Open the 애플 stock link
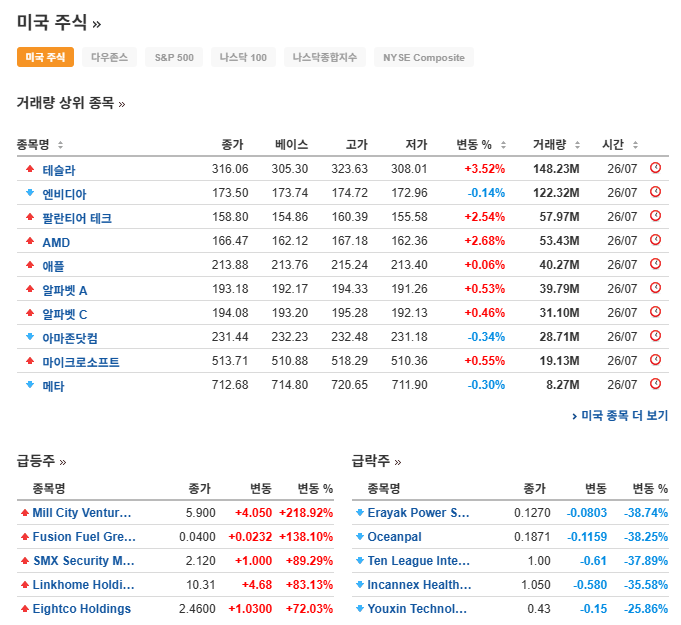Screen dimensions: 681x625 pyautogui.click(x=53, y=266)
